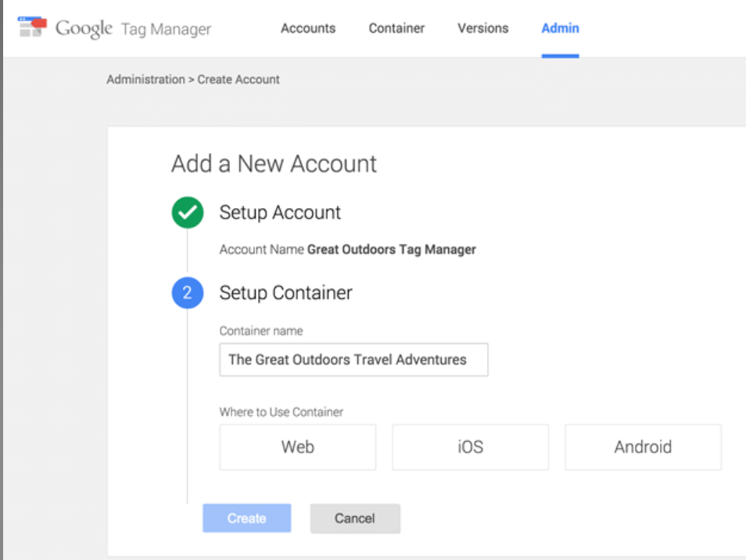Click the Cancel button
The image size is (746, 560).
point(355,518)
